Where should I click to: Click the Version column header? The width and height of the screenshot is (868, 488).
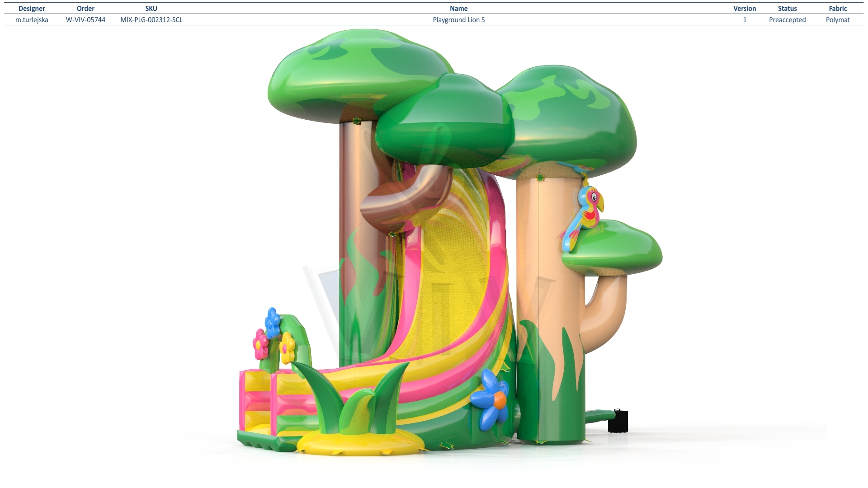pos(745,9)
